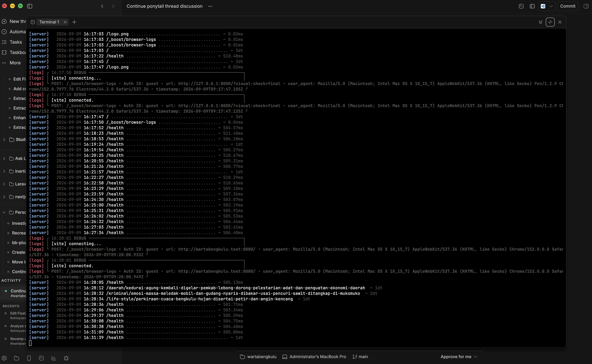The height and width of the screenshot is (364, 592).
Task: Select the Inertia folder icon
Action: pyautogui.click(x=11, y=171)
